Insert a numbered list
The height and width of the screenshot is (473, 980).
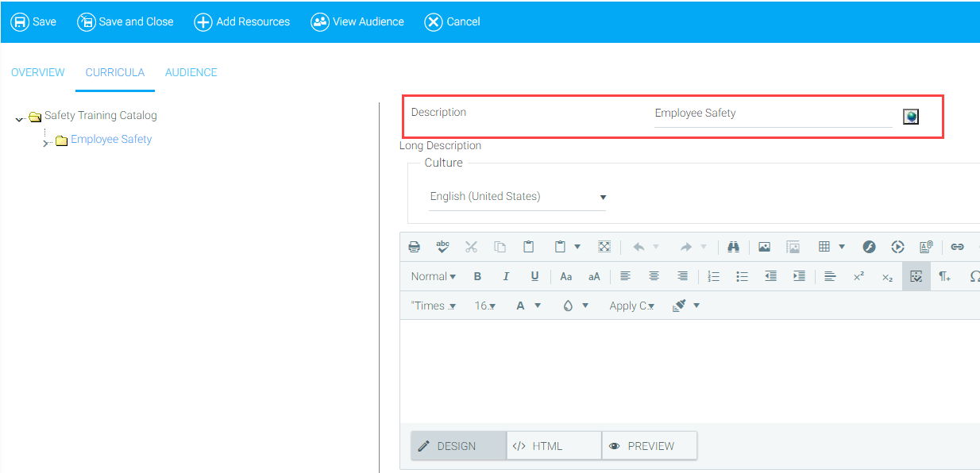[713, 276]
